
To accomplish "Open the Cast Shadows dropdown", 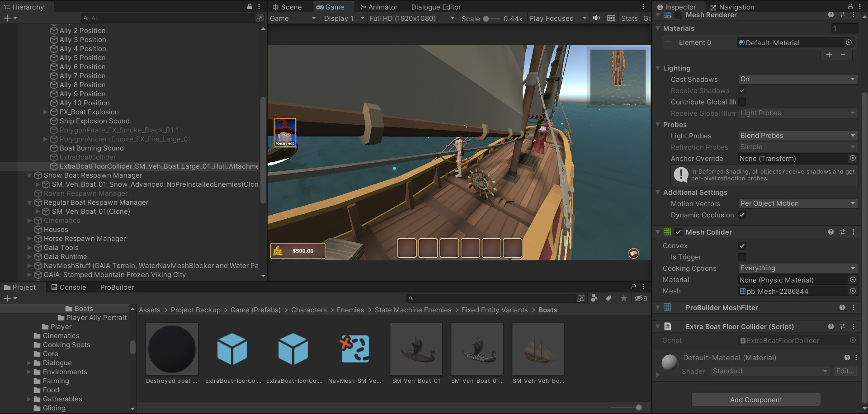I will coord(798,79).
